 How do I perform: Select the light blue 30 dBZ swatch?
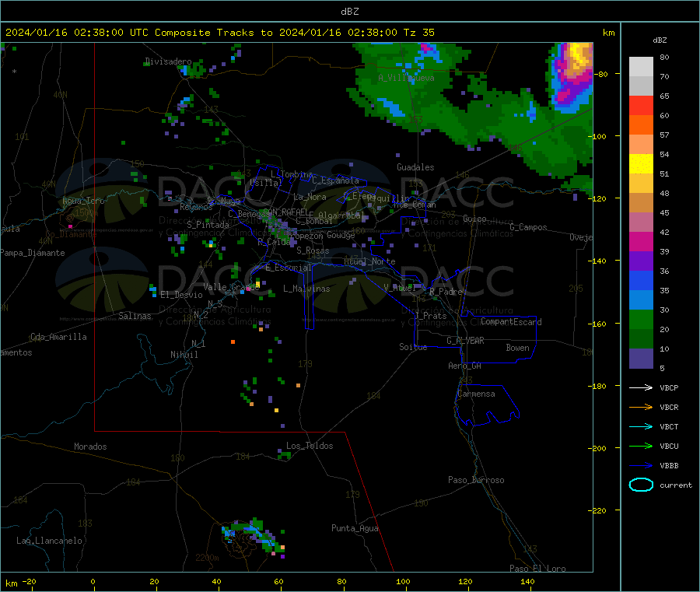(x=641, y=300)
